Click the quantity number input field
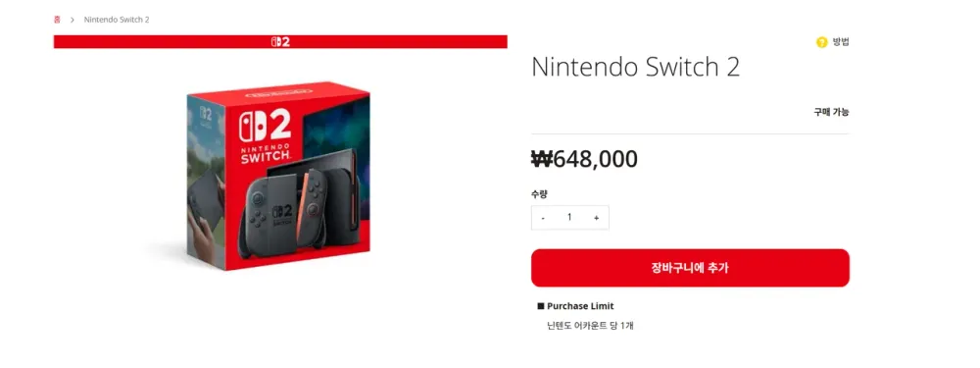Image resolution: width=980 pixels, height=368 pixels. point(569,217)
